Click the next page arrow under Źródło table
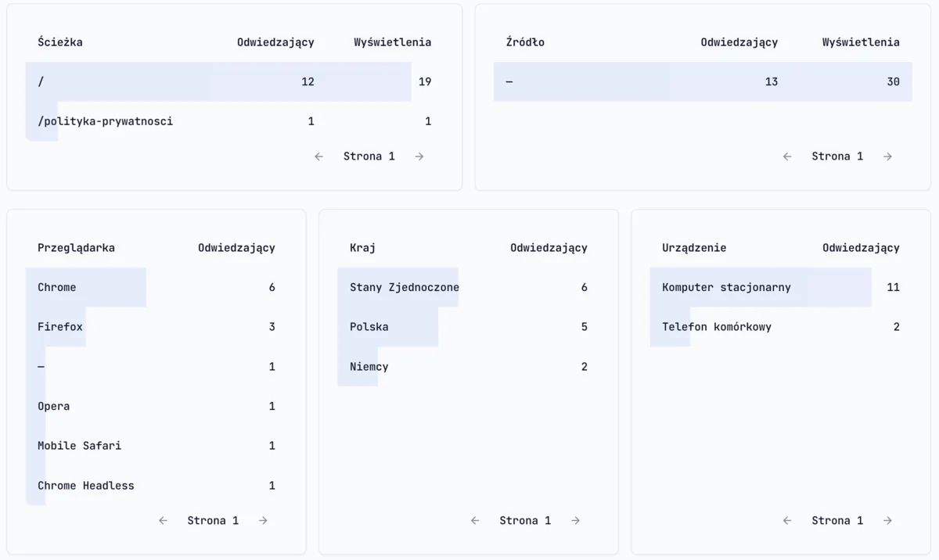This screenshot has width=939, height=560. pos(888,156)
